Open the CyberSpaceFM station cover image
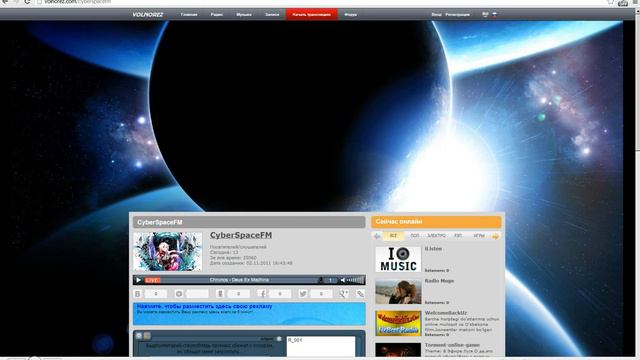This screenshot has height=360, width=640. click(168, 251)
